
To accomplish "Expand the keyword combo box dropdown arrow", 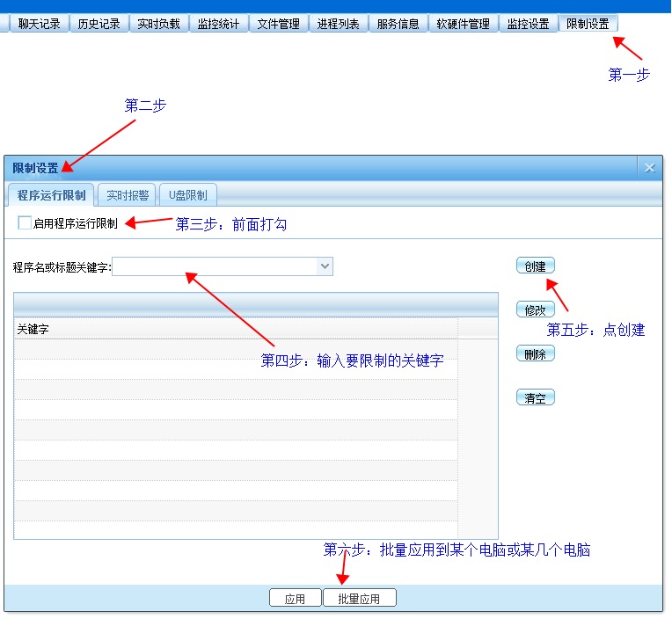I will pos(325,266).
